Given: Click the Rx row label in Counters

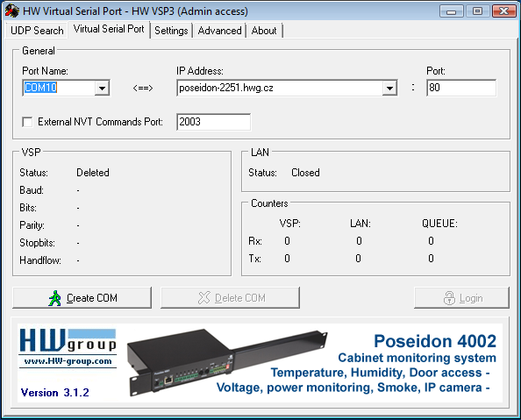Looking at the screenshot, I should (255, 241).
